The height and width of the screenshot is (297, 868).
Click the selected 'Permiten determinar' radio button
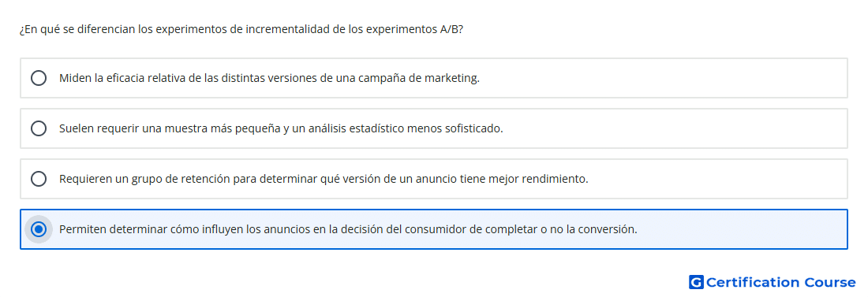[x=39, y=229]
